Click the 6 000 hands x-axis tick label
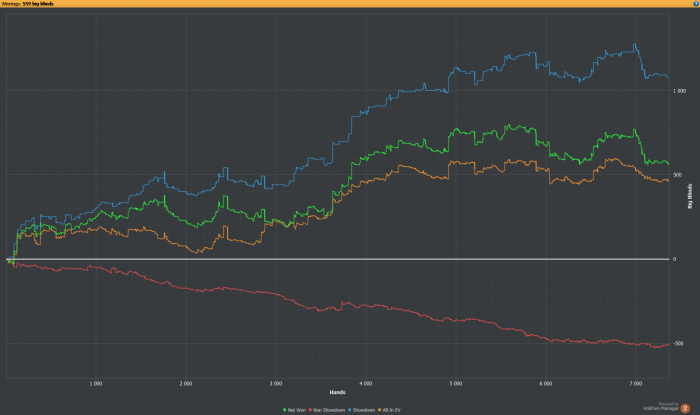This screenshot has height=415, width=700. [546, 384]
